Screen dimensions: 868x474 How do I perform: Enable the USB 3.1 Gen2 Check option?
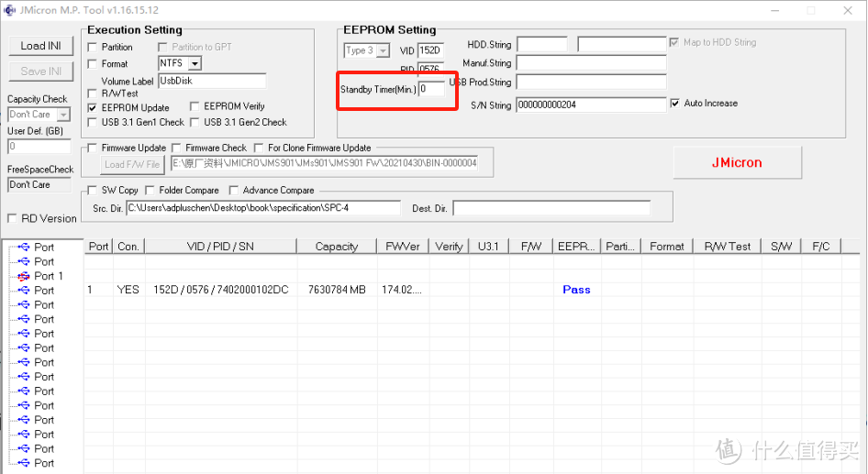pyautogui.click(x=195, y=122)
